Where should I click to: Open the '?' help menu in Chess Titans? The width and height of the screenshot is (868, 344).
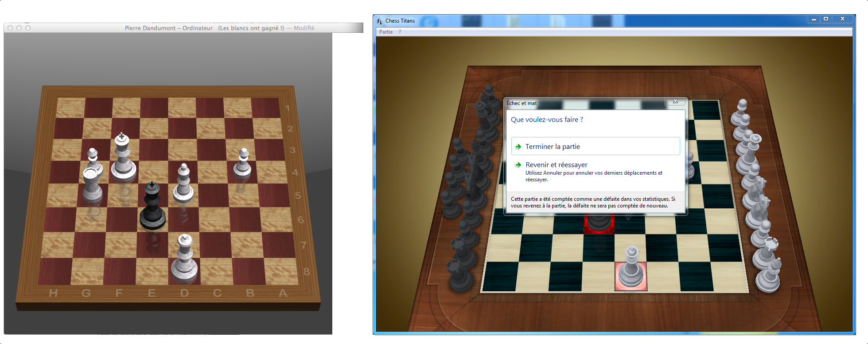pyautogui.click(x=400, y=32)
